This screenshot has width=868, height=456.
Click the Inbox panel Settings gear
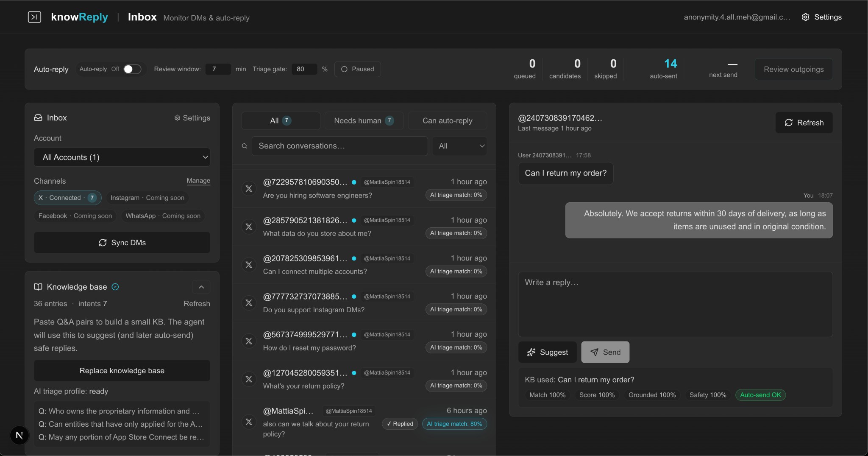click(178, 118)
